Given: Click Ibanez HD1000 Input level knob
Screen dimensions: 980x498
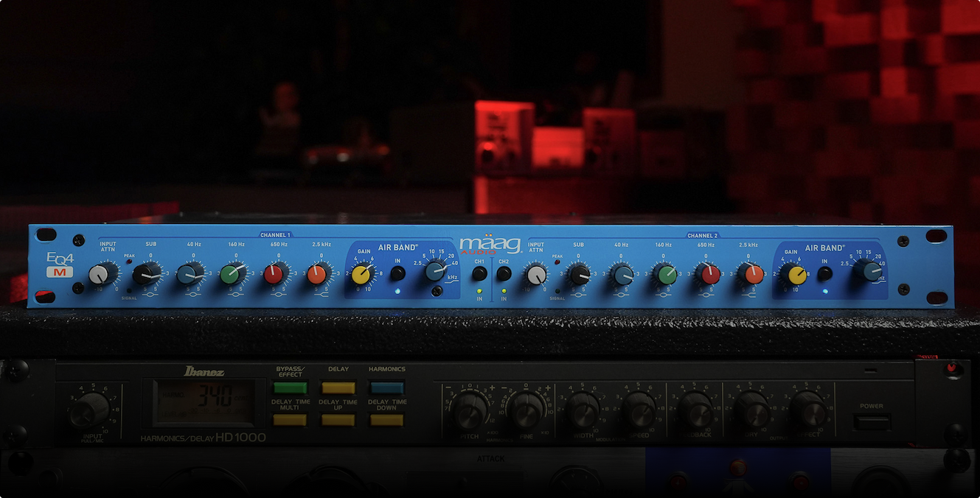Looking at the screenshot, I should coord(89,409).
